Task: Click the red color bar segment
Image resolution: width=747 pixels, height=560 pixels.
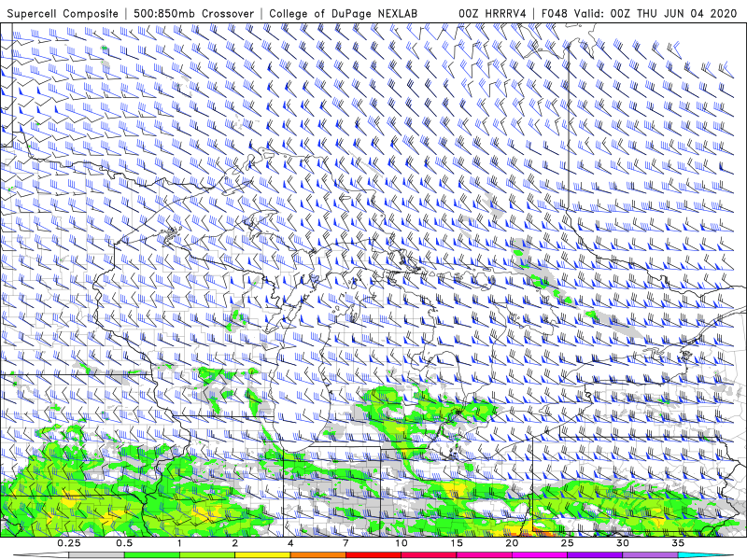Action: pyautogui.click(x=373, y=555)
